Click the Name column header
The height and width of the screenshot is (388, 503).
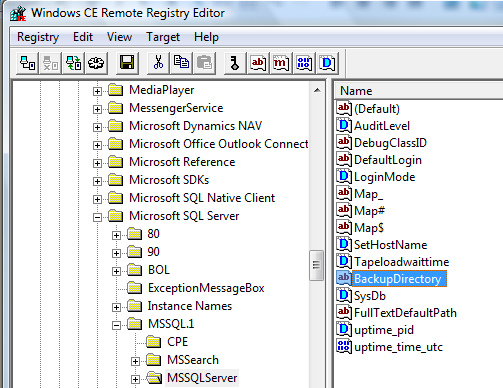pos(419,91)
